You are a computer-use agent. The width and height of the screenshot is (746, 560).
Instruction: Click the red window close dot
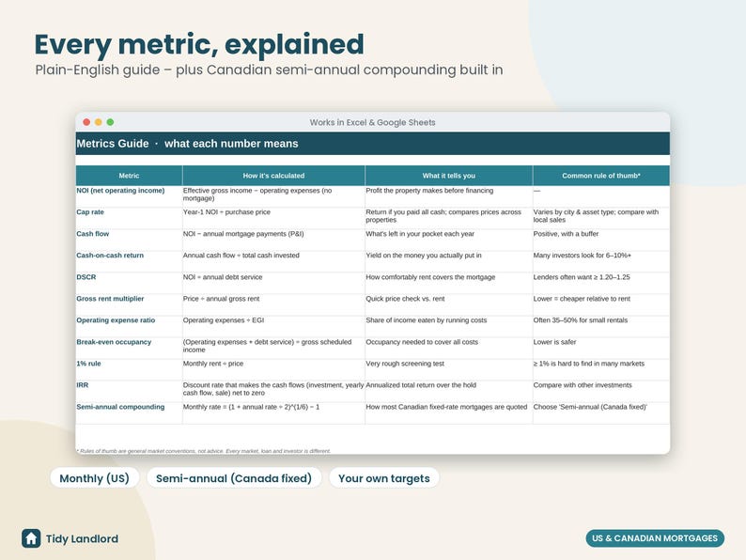(x=86, y=122)
